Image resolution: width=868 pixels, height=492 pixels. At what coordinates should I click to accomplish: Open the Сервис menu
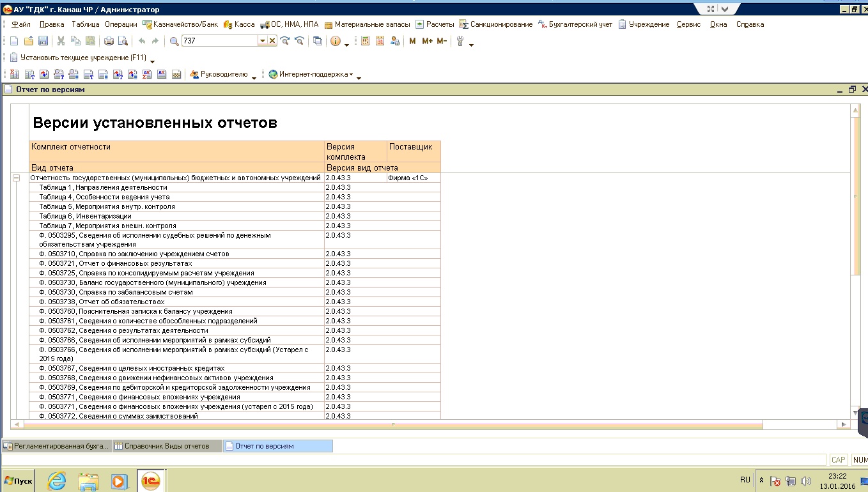click(x=688, y=24)
